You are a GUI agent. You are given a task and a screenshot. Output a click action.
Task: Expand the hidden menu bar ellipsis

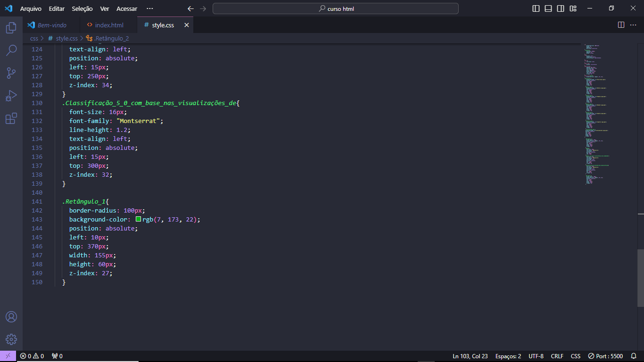[x=150, y=8]
